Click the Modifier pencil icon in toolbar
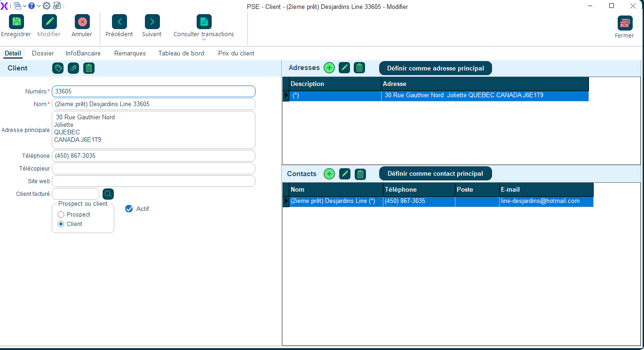This screenshot has width=644, height=350. pyautogui.click(x=49, y=22)
